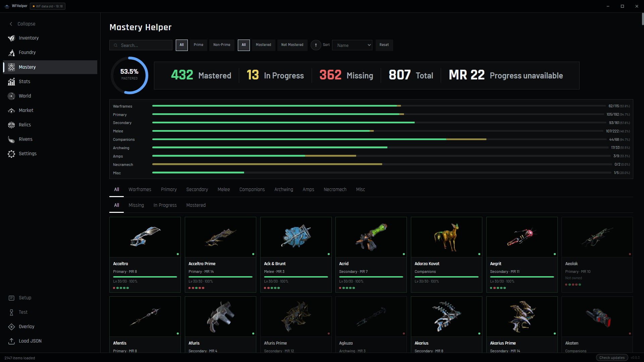Click the Inventory sidebar icon
This screenshot has width=644, height=362.
(x=11, y=38)
